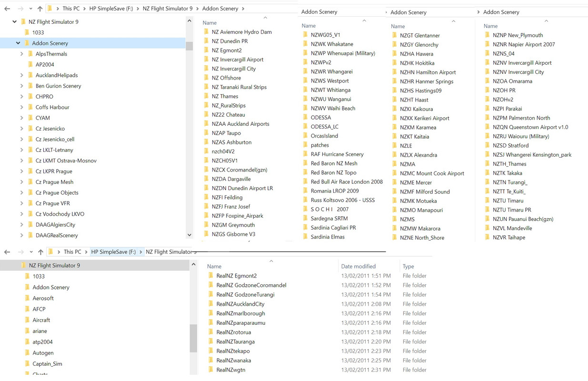Screen dimensions: 588x381
Task: Click the NZ Dunedin PR folder icon
Action: click(x=206, y=41)
